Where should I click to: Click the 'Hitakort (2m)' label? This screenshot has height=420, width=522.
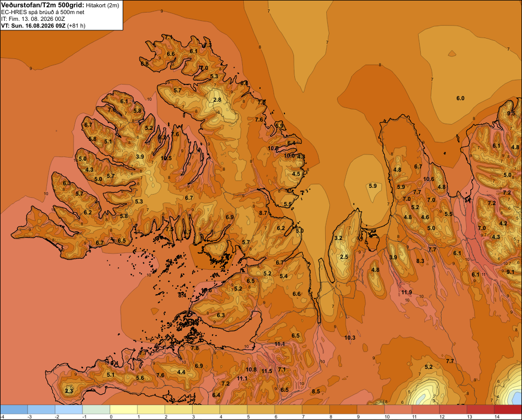tap(102, 5)
